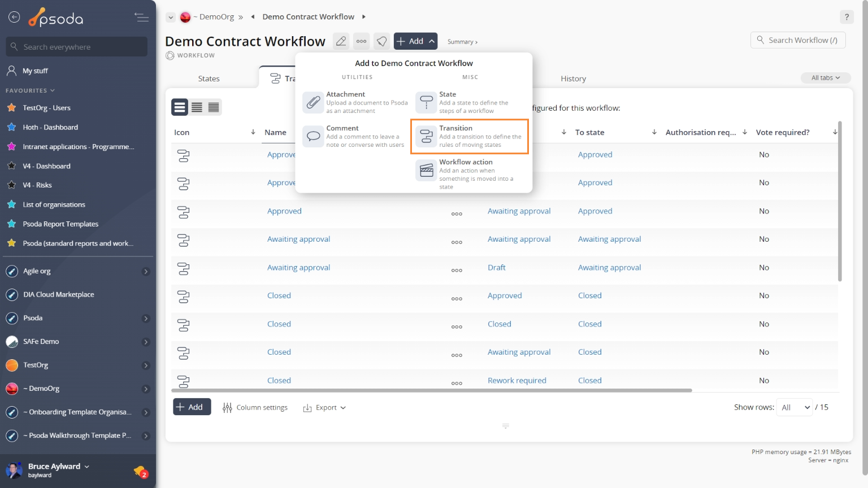Screen dimensions: 868x488
Task: Click the edit pencil icon beside title
Action: [341, 41]
